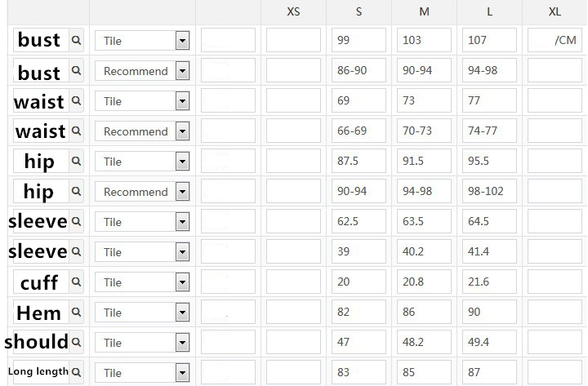Screen dimensions: 588x386
Task: Click search icon in first bust row
Action: tap(76, 40)
